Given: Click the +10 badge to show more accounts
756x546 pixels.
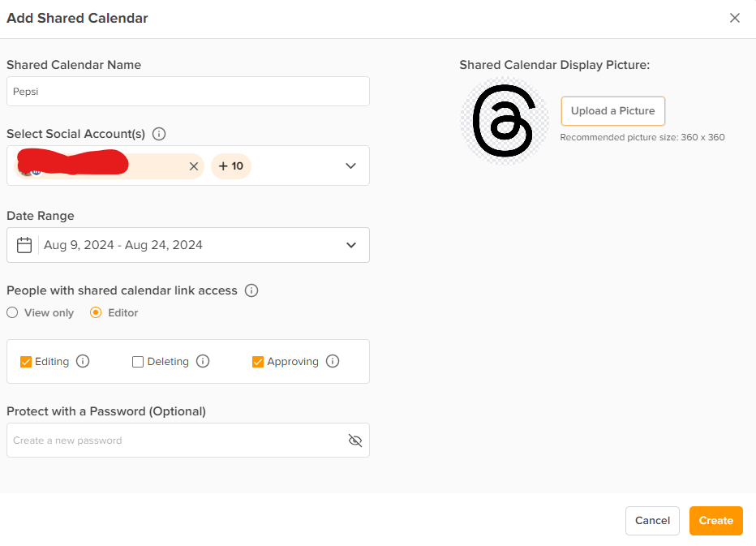Looking at the screenshot, I should coord(230,166).
